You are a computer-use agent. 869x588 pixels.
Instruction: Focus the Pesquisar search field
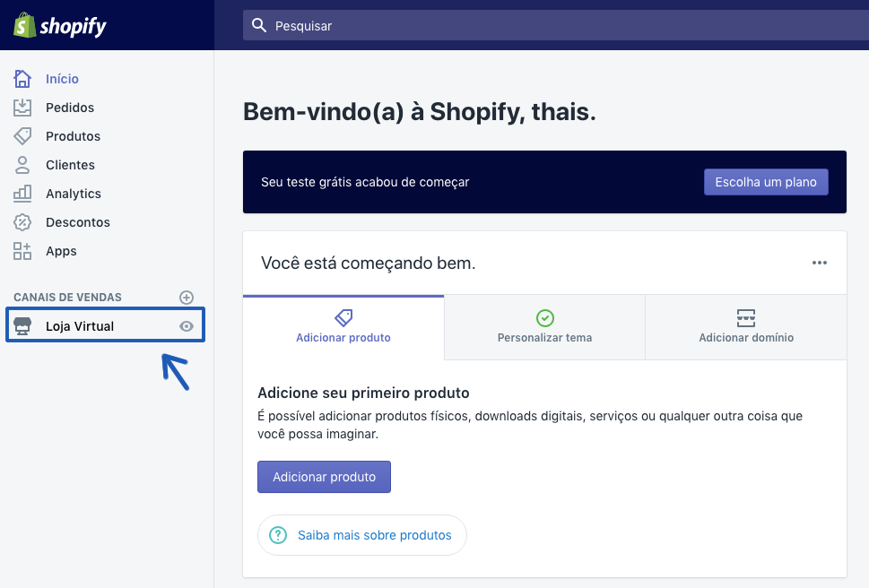556,25
